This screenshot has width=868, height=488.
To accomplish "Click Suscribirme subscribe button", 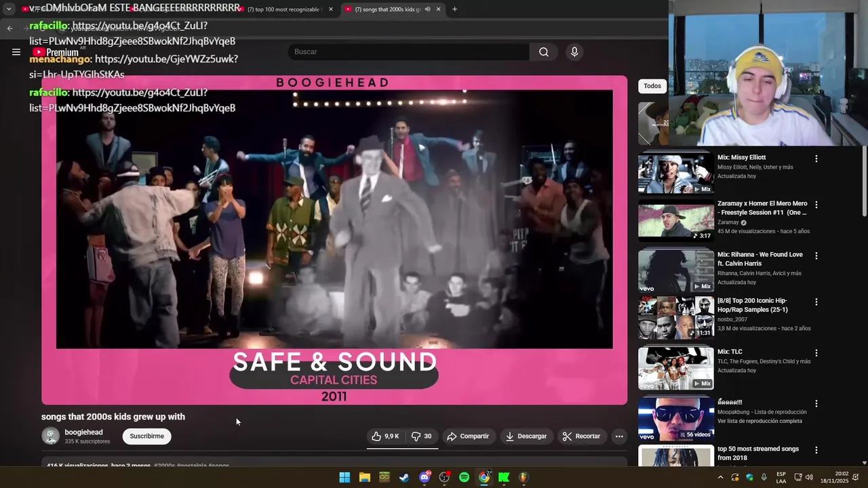I will pyautogui.click(x=147, y=436).
